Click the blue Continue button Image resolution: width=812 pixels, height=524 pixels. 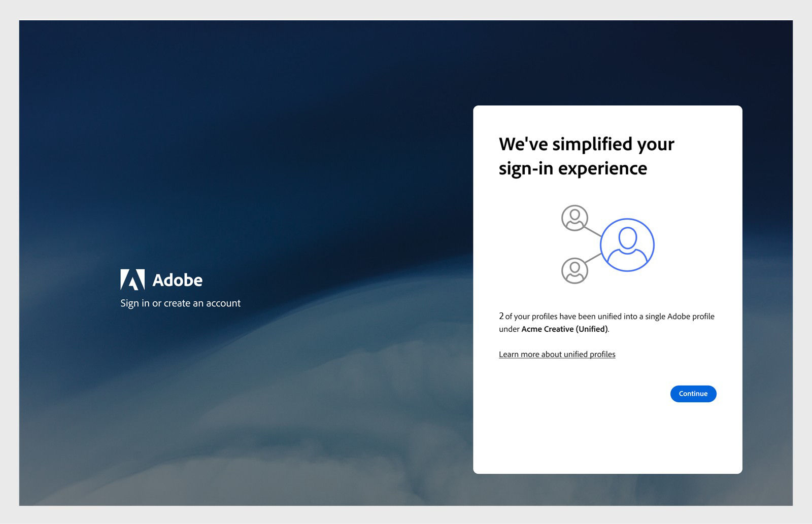(x=693, y=394)
